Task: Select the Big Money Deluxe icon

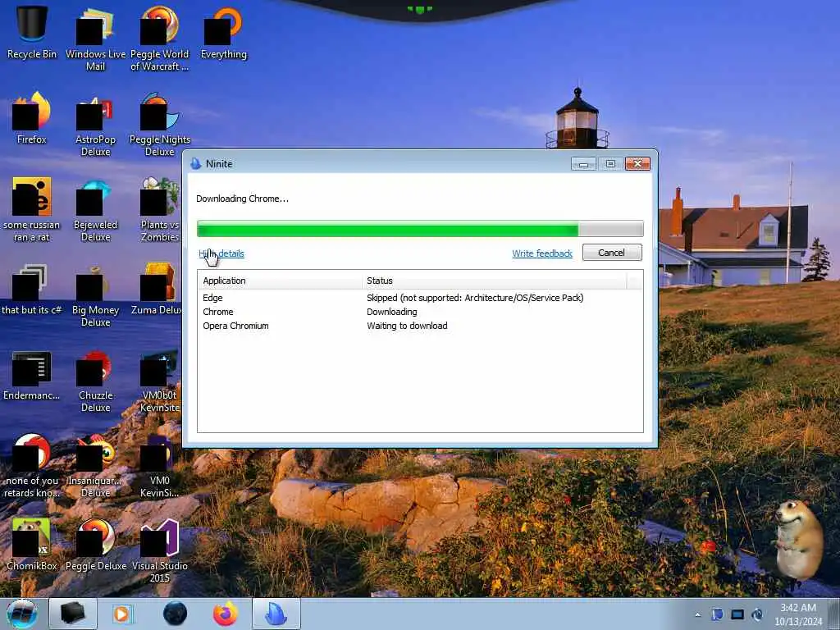Action: 95,294
